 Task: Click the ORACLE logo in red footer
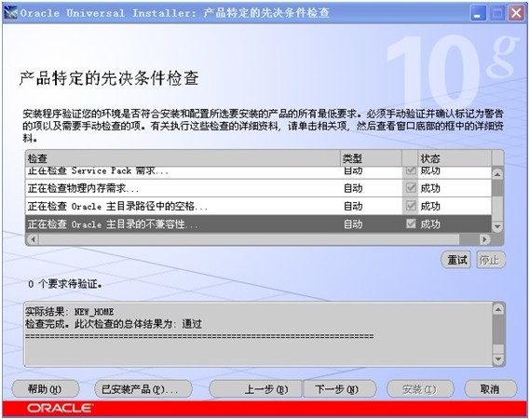(60, 408)
